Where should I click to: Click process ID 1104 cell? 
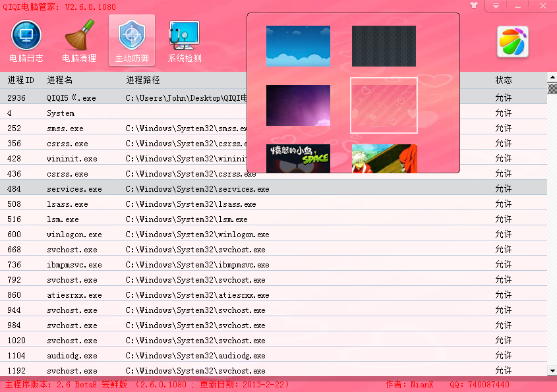point(16,355)
